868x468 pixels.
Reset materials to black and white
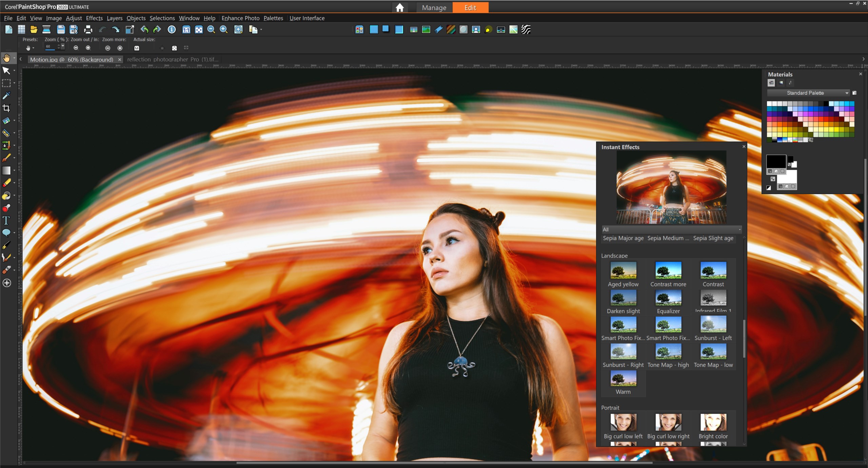tap(769, 188)
